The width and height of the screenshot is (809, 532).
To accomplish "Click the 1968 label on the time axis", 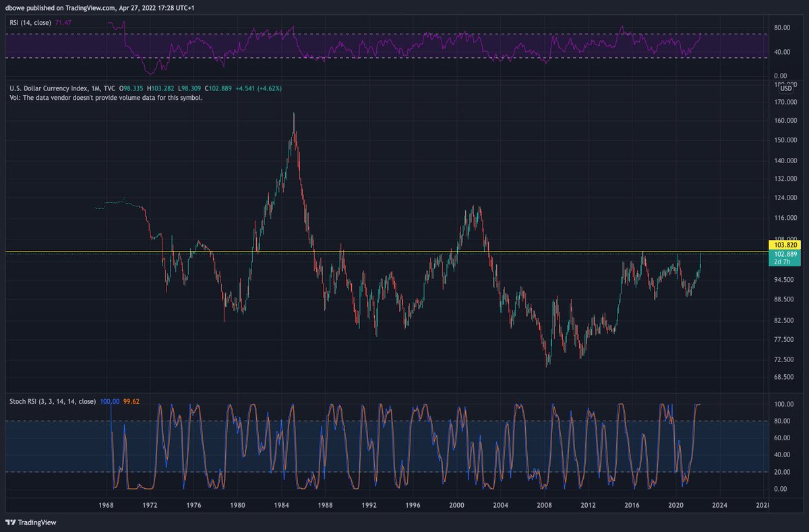I will (x=105, y=504).
